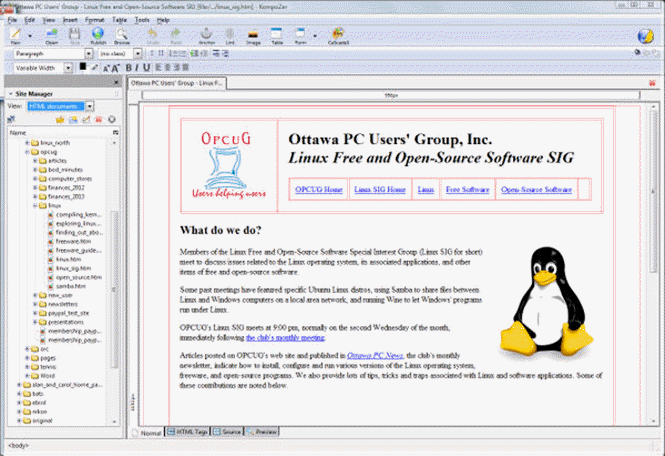665x456 pixels.
Task: Insert a Table via toolbar icon
Action: pos(277,35)
